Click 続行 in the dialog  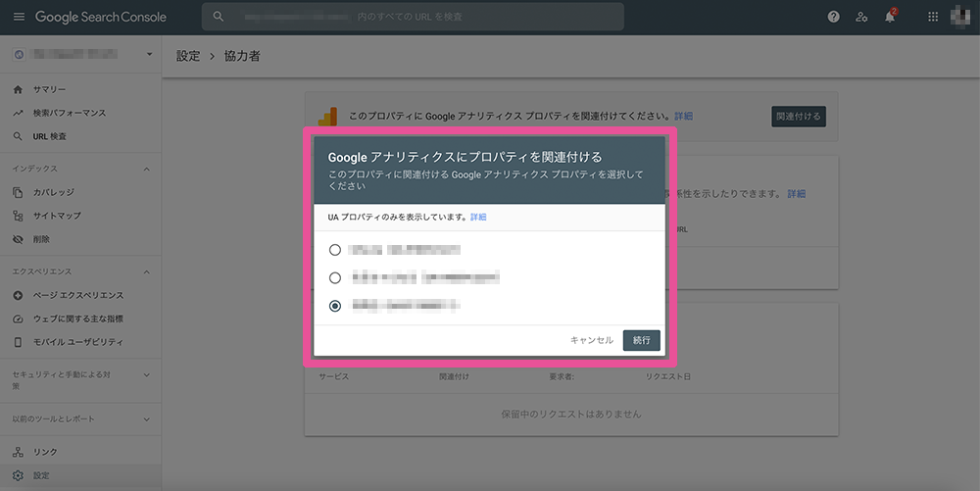641,340
